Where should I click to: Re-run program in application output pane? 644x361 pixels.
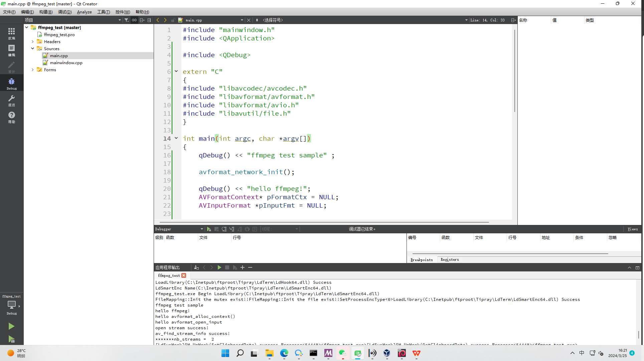coord(219,268)
